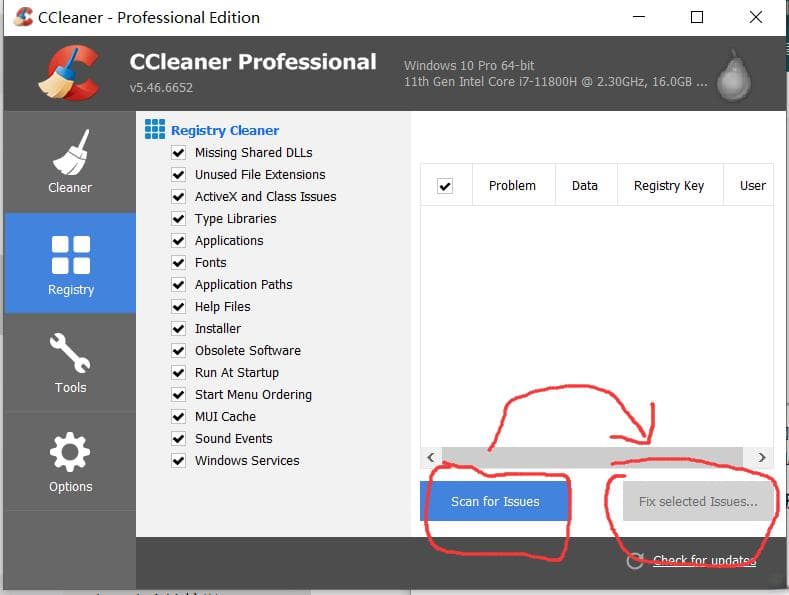
Task: Disable the Fonts checkbox
Action: pyautogui.click(x=178, y=262)
